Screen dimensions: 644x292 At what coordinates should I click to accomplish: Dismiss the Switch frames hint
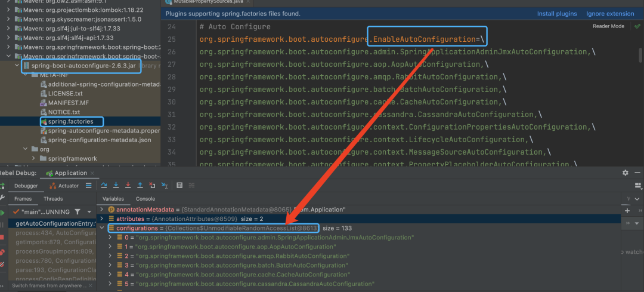92,285
